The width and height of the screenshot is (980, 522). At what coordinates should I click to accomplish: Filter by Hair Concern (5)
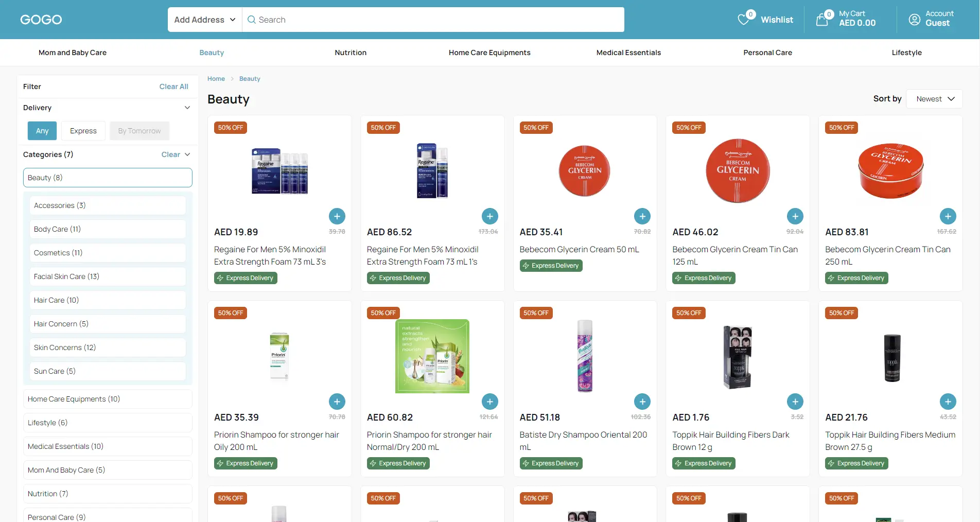point(108,324)
